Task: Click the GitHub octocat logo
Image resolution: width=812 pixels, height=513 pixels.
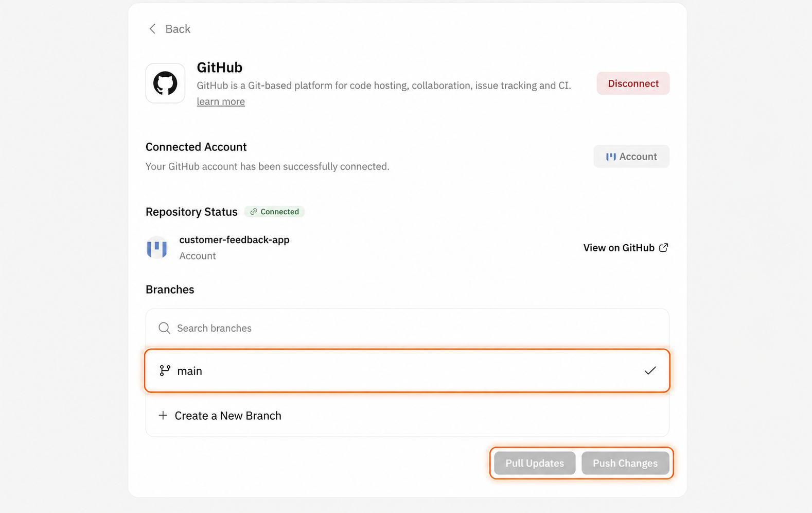Action: click(165, 83)
